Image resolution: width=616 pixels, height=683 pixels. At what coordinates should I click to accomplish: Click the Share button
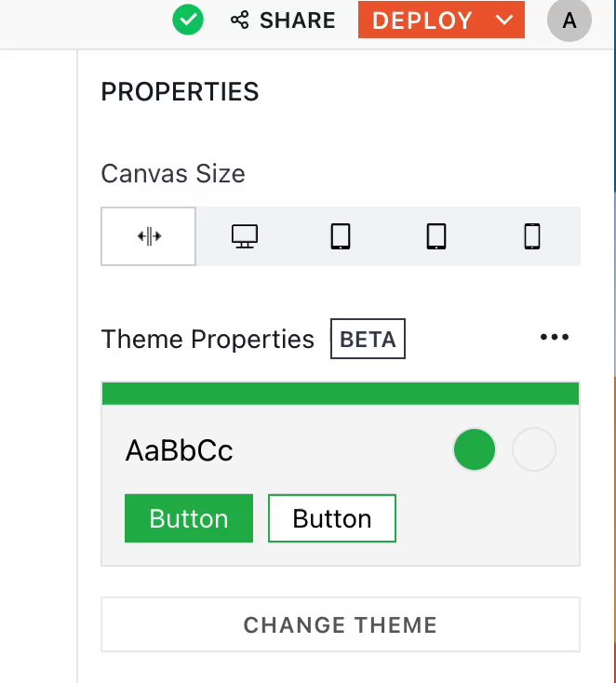tap(283, 20)
